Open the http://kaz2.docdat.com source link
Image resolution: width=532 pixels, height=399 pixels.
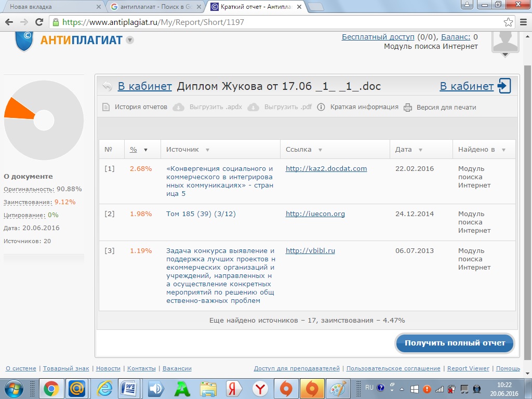(x=326, y=169)
